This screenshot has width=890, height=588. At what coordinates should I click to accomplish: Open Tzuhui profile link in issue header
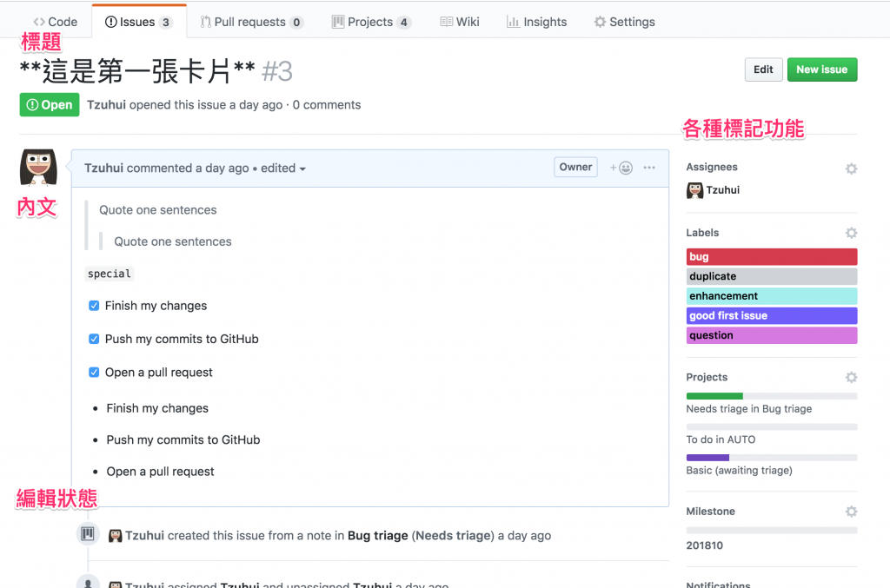(x=106, y=105)
